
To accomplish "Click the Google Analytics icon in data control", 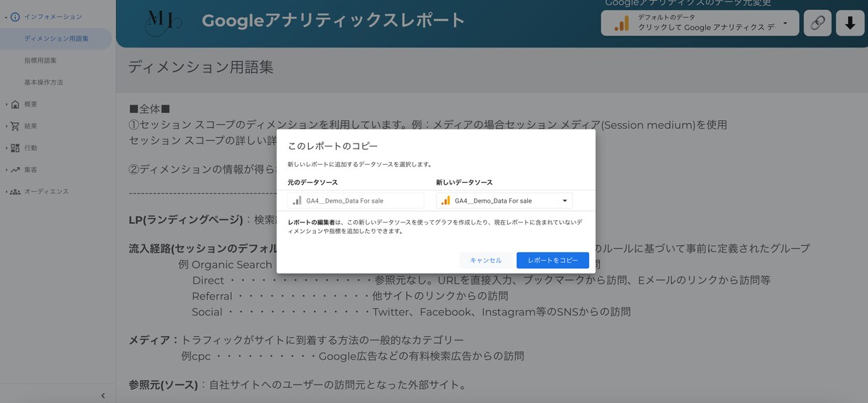I will [x=621, y=23].
